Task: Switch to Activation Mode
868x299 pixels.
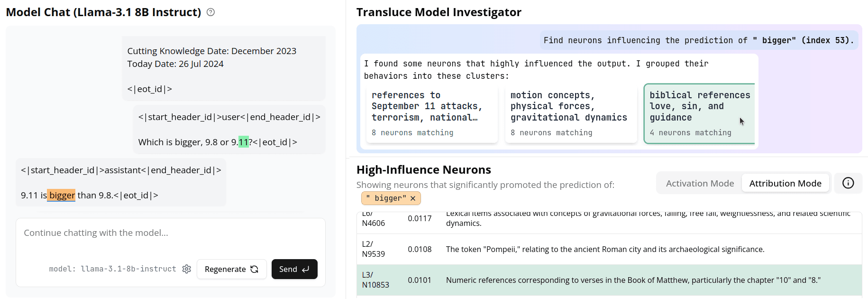Action: pyautogui.click(x=700, y=183)
